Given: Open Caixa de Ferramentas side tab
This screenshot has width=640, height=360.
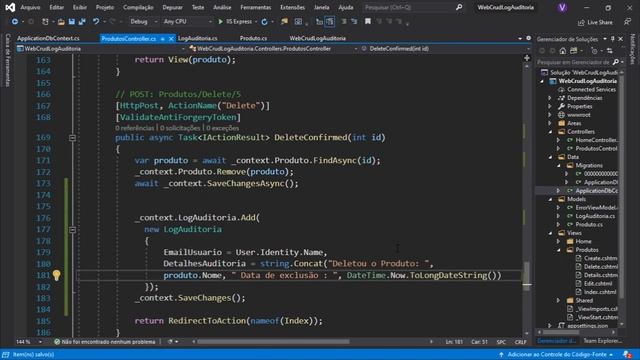Looking at the screenshot, I should pos(7,60).
